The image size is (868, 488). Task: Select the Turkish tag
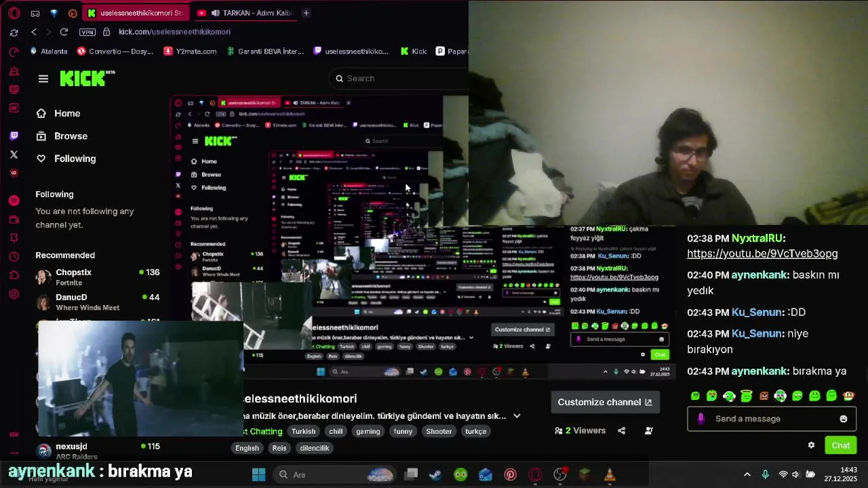303,431
